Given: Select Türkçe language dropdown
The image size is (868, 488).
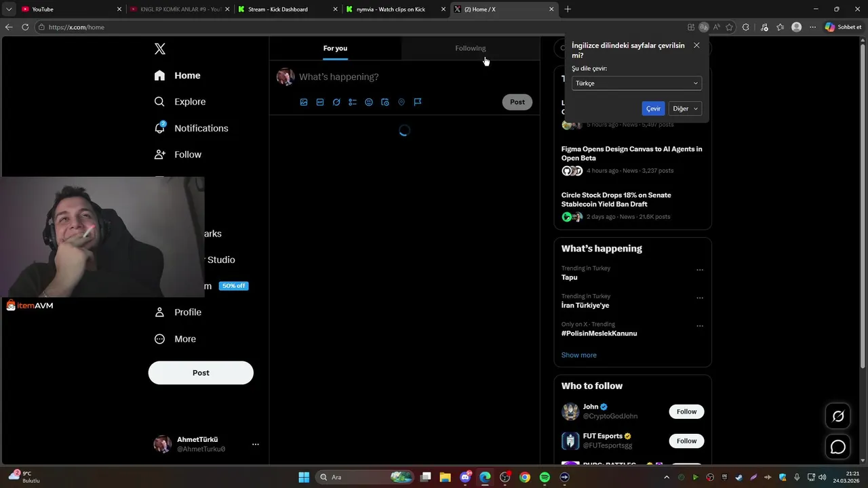Looking at the screenshot, I should [x=637, y=83].
